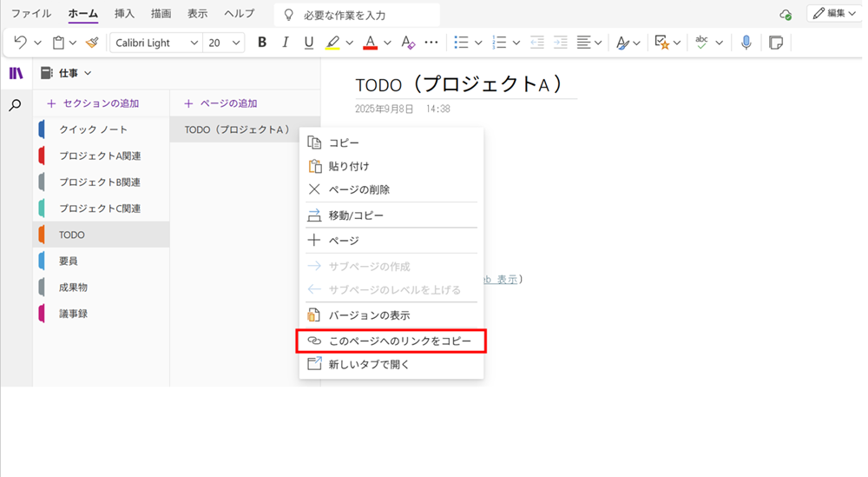Open the text styles icon
Screen dimensions: 868x477
point(622,42)
